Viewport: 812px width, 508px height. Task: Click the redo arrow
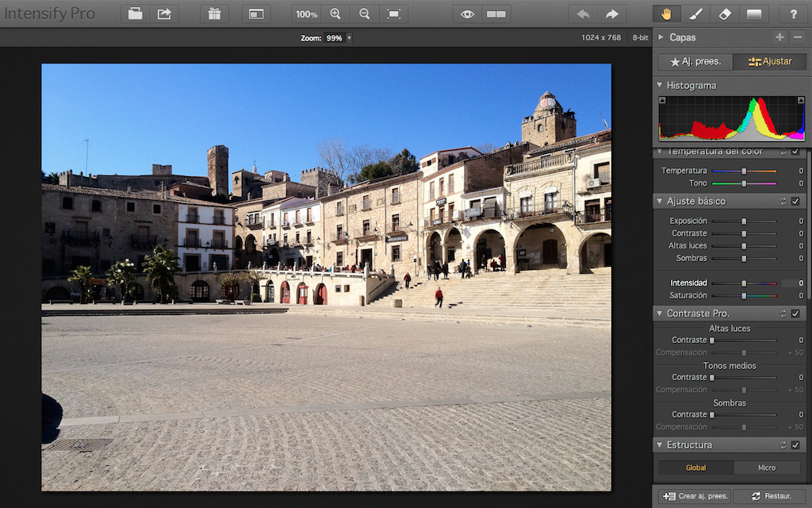click(611, 14)
